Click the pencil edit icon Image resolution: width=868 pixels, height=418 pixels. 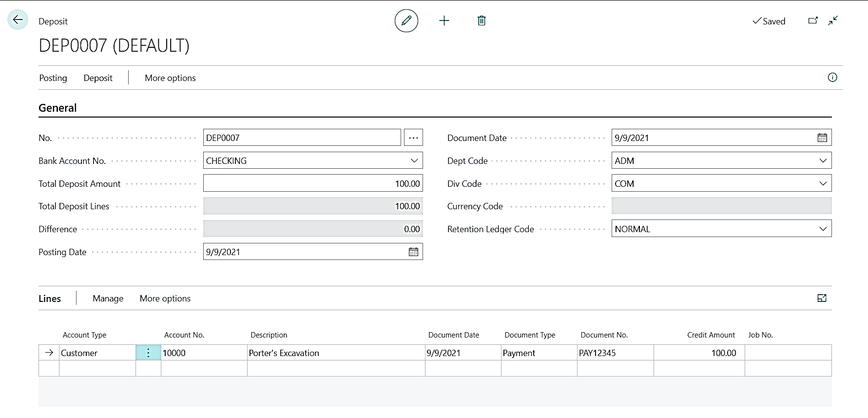coord(406,20)
